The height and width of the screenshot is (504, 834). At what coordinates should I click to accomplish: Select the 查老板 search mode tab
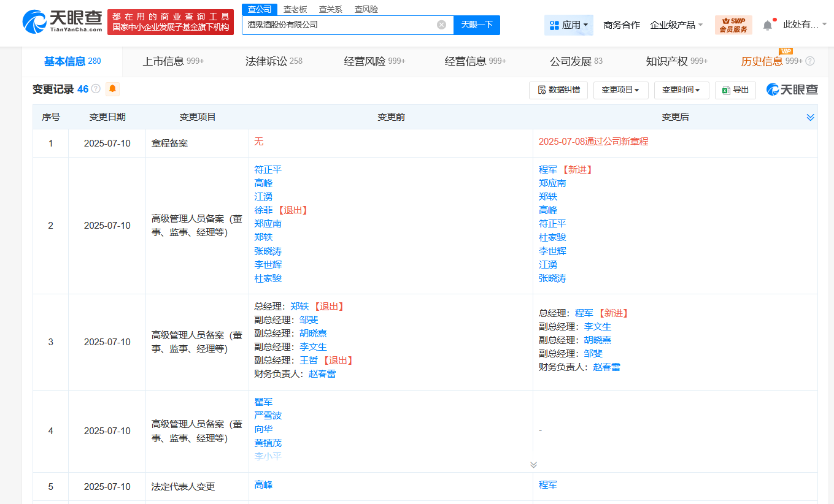(295, 9)
